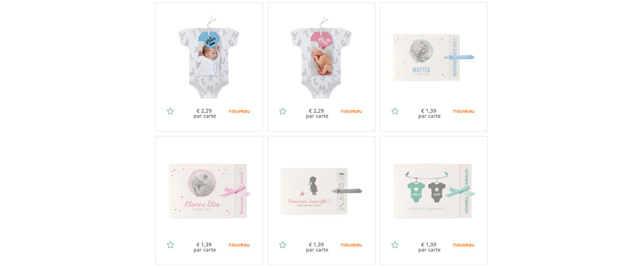Favorite the pink bodysuit card with star

point(283,111)
